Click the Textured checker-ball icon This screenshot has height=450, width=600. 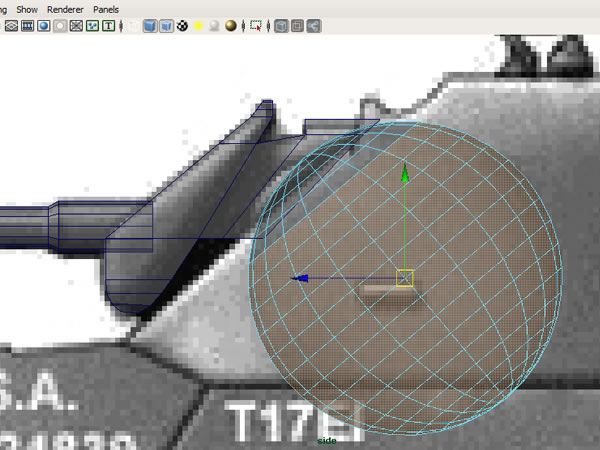pos(182,26)
